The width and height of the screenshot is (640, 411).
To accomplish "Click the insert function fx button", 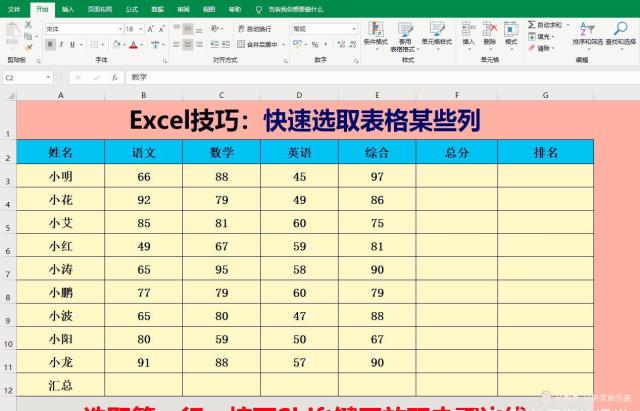I will (115, 78).
